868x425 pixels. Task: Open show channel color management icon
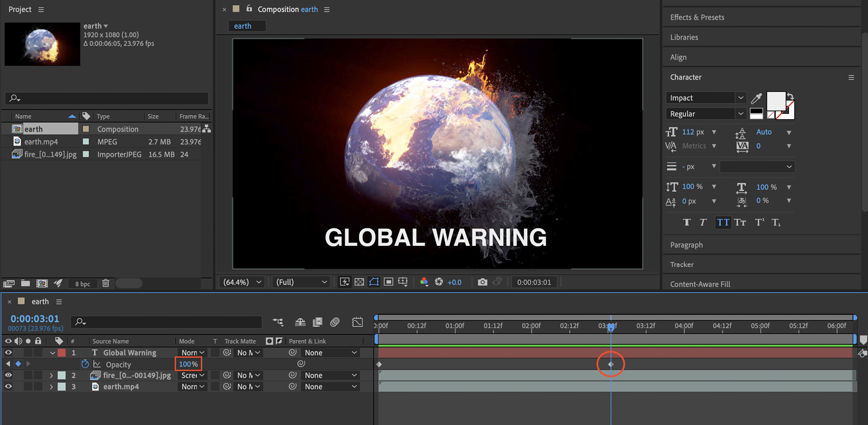(x=424, y=282)
